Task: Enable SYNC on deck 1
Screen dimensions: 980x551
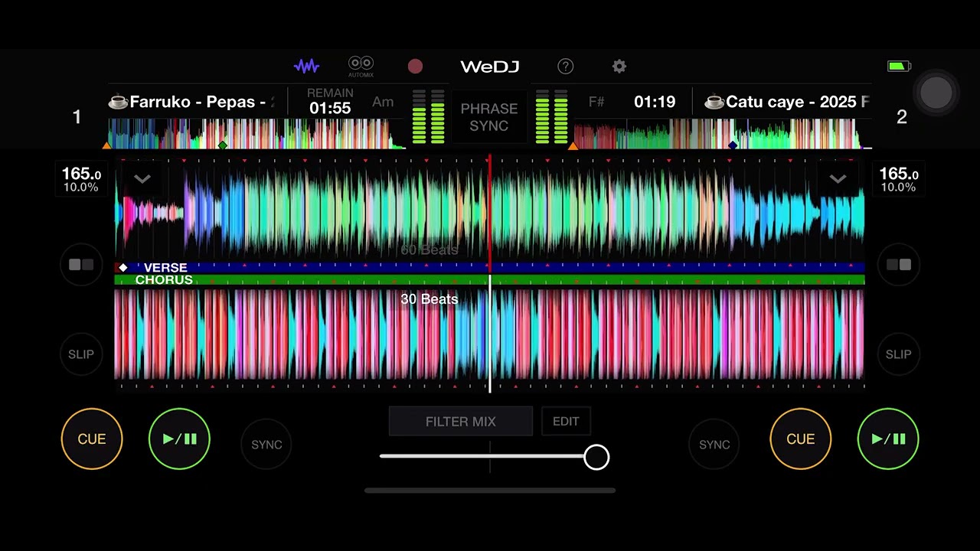Action: tap(266, 445)
